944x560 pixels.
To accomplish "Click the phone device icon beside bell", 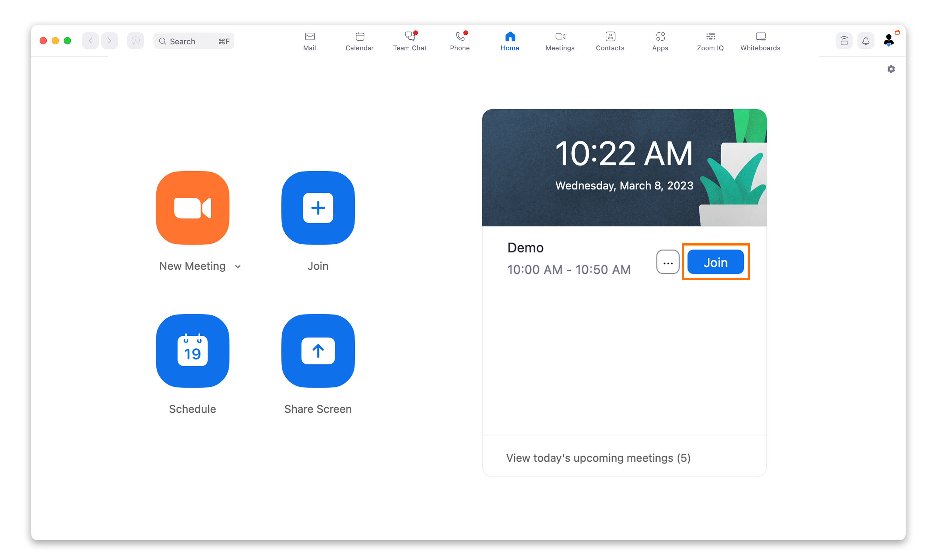I will 844,41.
